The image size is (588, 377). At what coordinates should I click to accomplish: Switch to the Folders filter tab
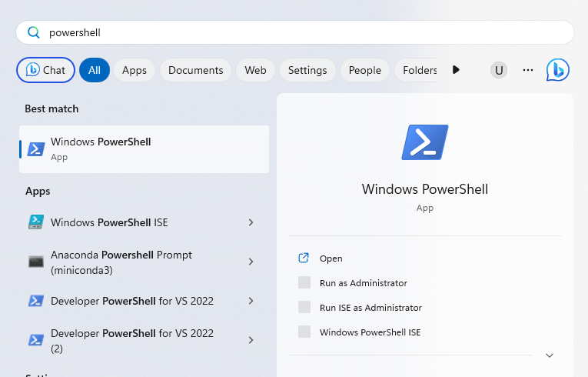coord(417,70)
